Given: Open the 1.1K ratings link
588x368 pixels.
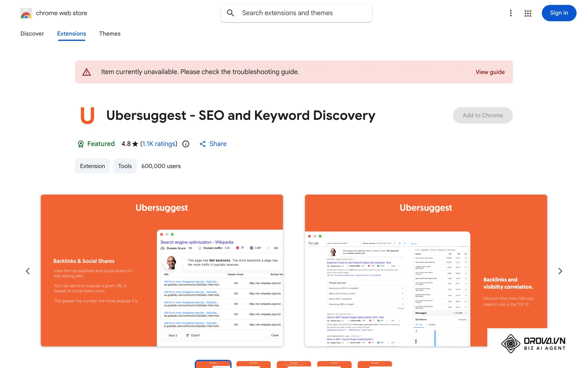Looking at the screenshot, I should point(159,144).
